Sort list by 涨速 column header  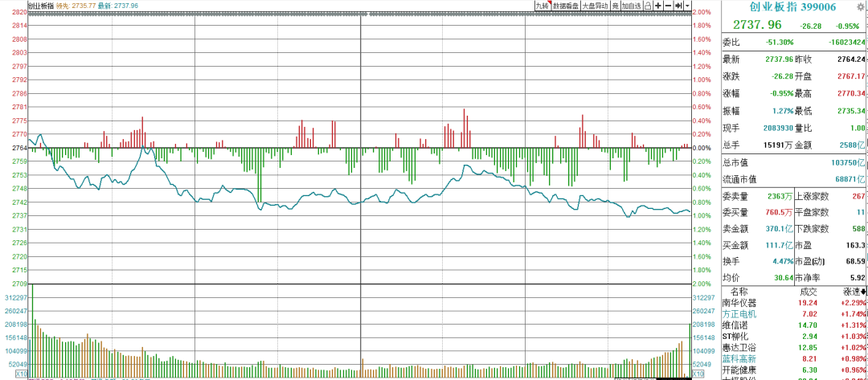click(854, 292)
